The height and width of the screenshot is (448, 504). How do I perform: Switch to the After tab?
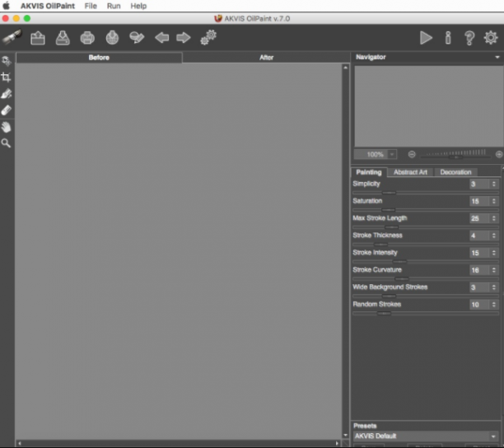pyautogui.click(x=266, y=58)
